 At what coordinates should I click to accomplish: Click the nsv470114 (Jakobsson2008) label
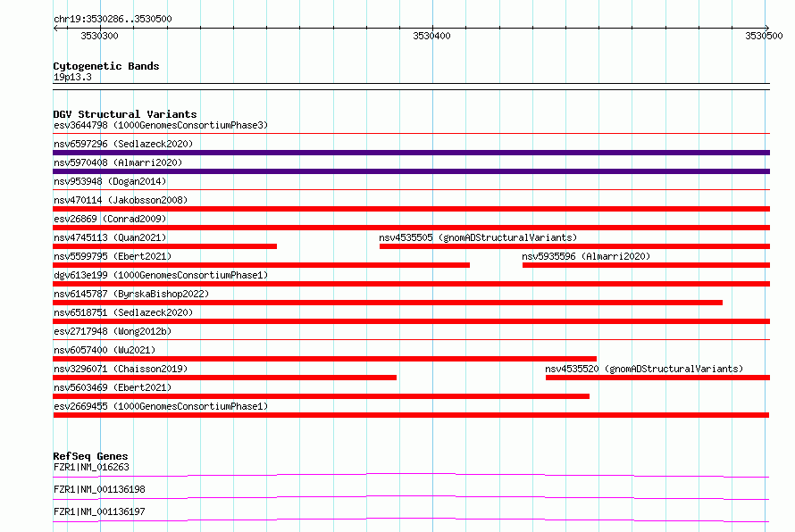coord(121,200)
